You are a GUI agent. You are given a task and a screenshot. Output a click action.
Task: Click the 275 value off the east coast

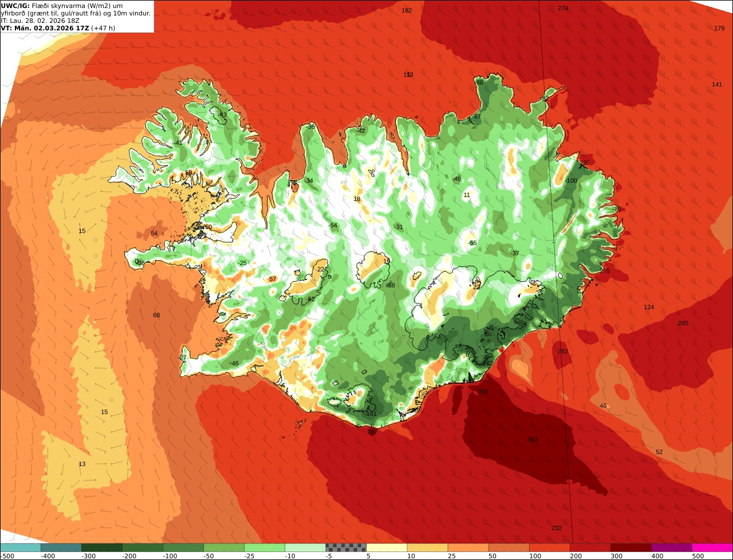click(605, 271)
